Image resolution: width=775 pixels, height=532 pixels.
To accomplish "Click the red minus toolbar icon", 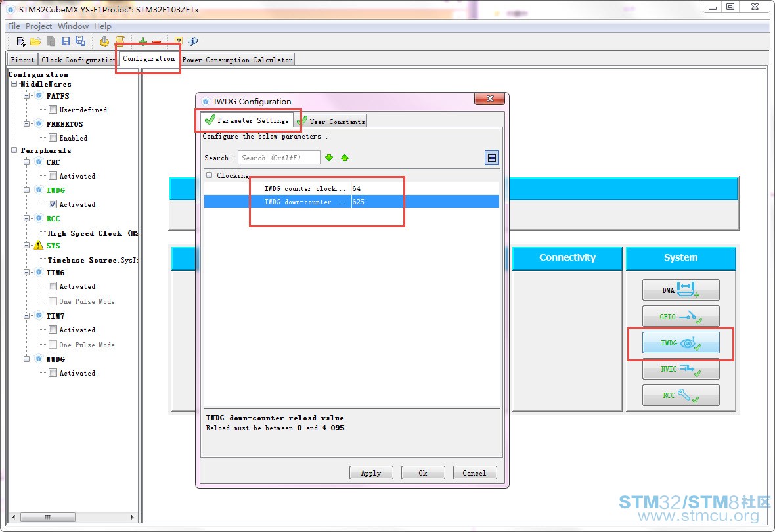I will click(157, 42).
